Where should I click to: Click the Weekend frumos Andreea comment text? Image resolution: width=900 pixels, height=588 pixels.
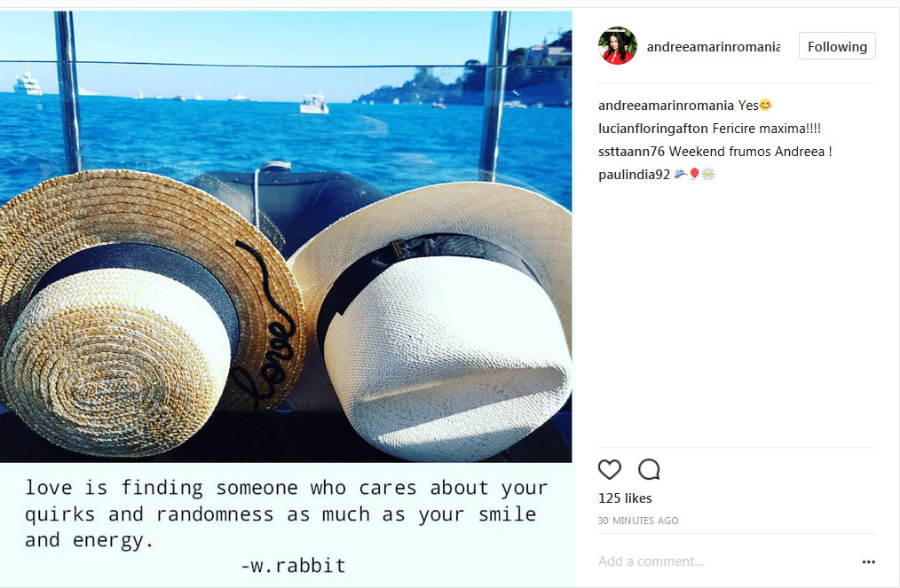[x=750, y=151]
